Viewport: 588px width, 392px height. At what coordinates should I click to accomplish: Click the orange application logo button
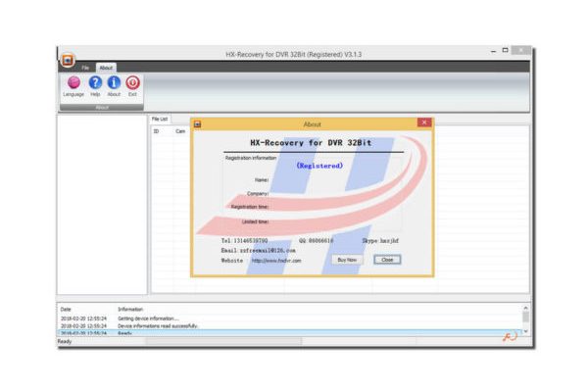(67, 59)
